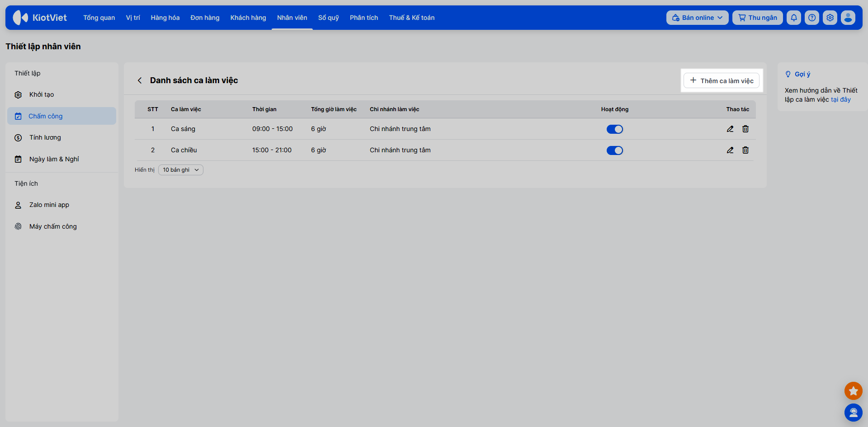The height and width of the screenshot is (427, 868).
Task: Open the settings gear in top bar
Action: tap(830, 18)
